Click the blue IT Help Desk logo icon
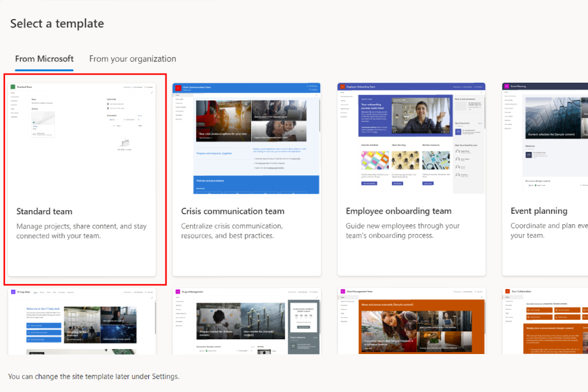588x392 pixels. tap(13, 293)
